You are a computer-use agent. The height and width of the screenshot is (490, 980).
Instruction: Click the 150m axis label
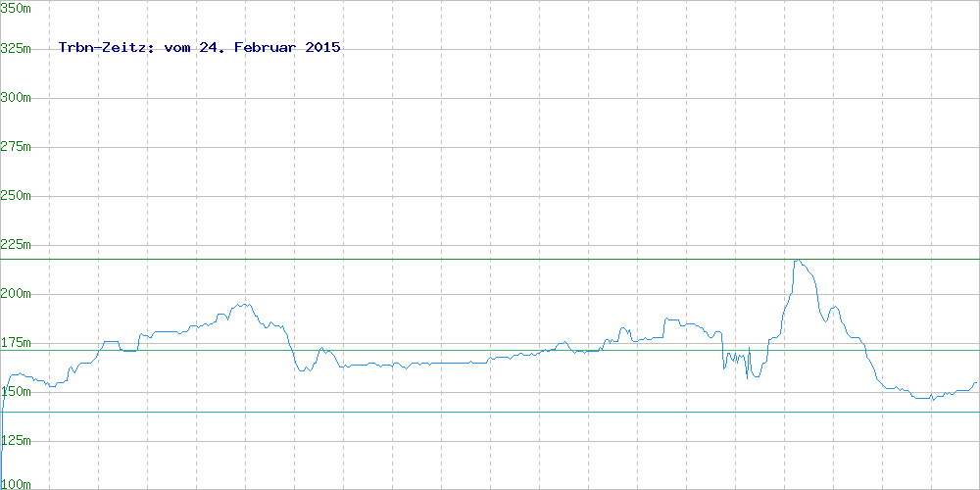point(17,392)
